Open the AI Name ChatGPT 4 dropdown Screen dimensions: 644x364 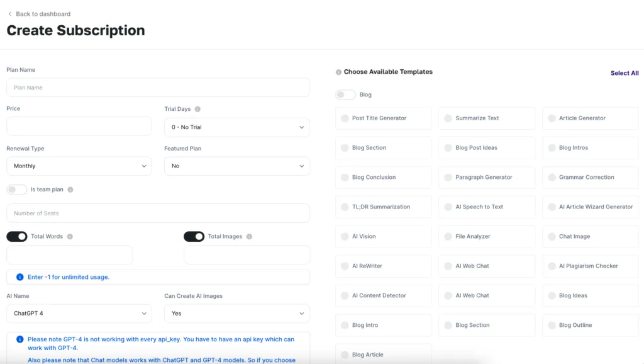79,314
